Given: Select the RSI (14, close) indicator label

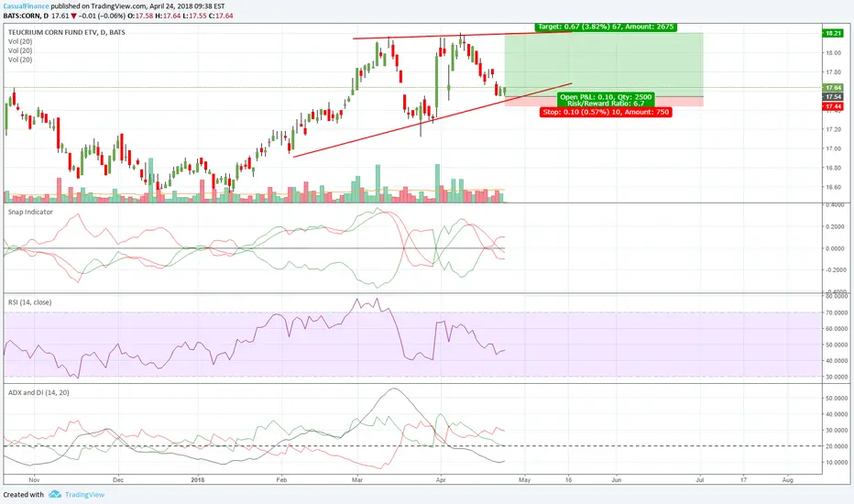Looking at the screenshot, I should tap(30, 301).
